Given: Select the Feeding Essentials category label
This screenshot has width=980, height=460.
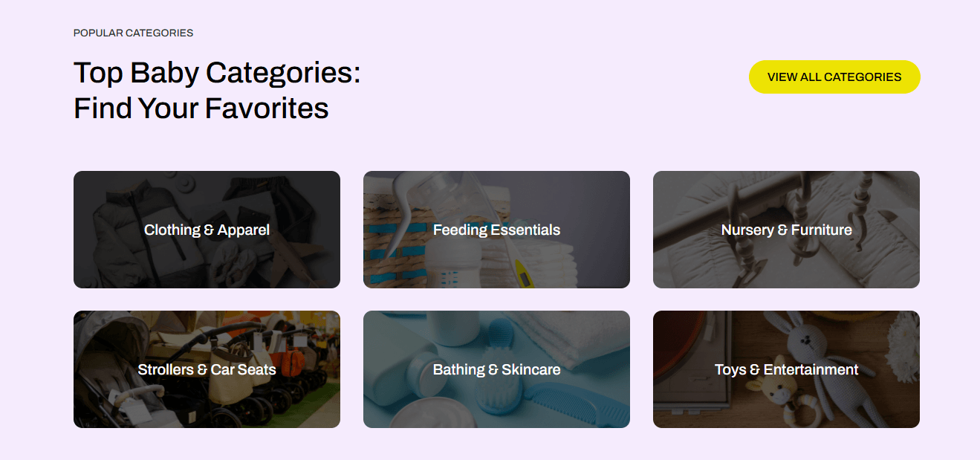Looking at the screenshot, I should 496,230.
